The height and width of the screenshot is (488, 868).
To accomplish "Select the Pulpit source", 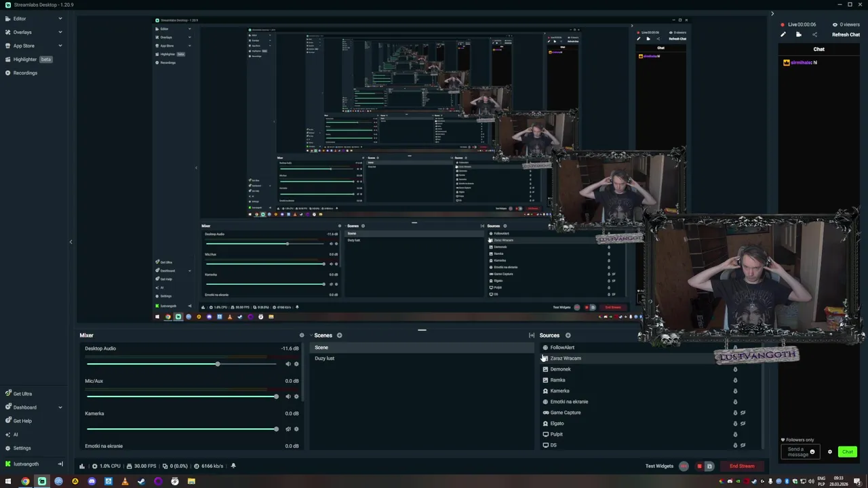I will (x=557, y=434).
